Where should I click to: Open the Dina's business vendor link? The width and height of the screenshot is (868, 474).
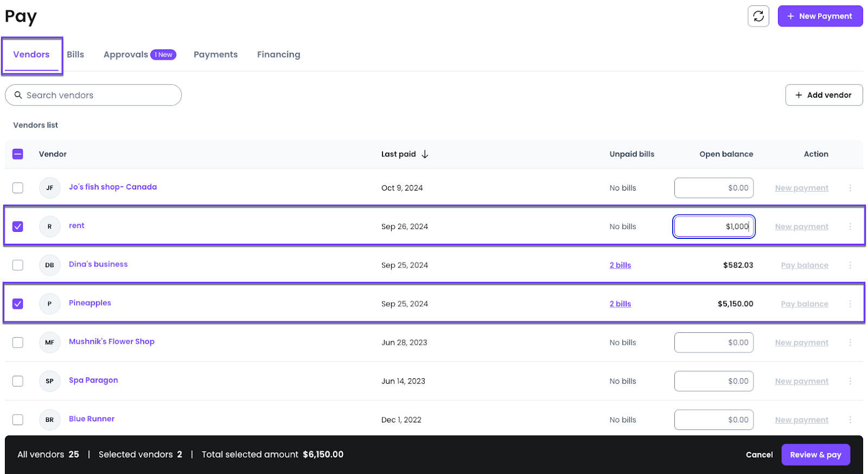98,264
